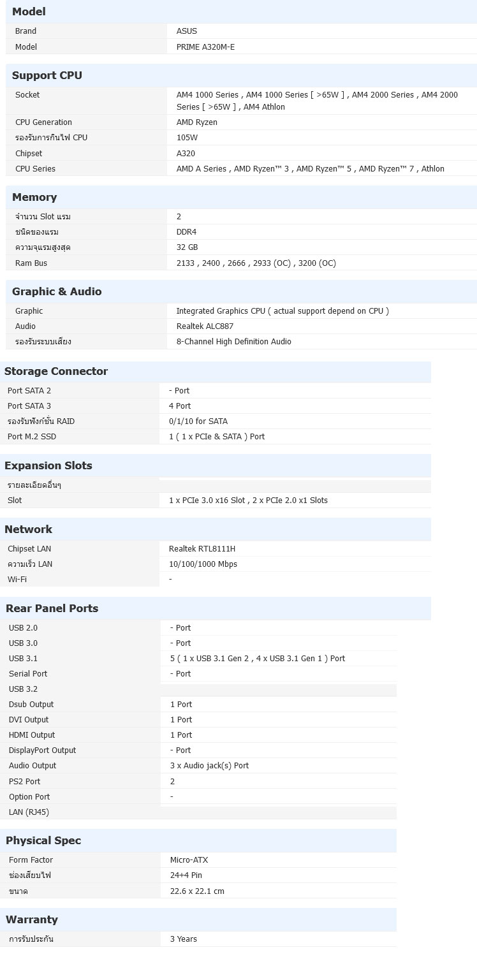The image size is (477, 980).
Task: Select the Port SATA 3 value 4 Port
Action: [x=180, y=406]
